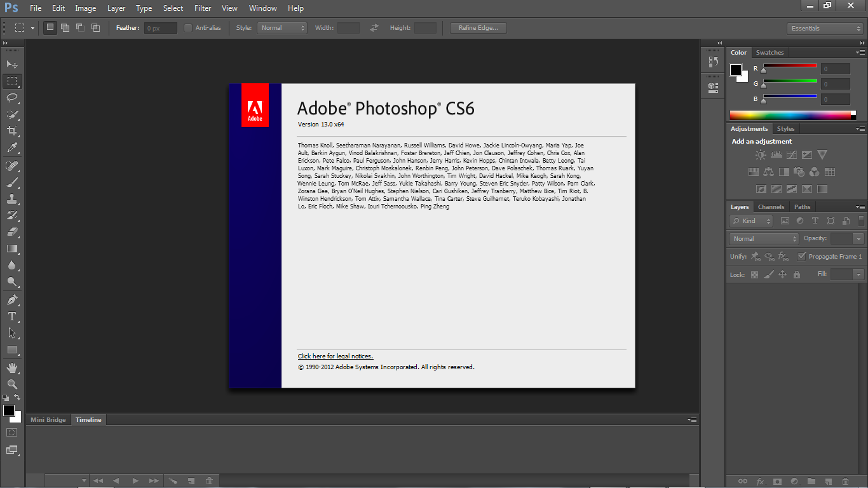Select the Horizontal Type tool
The width and height of the screenshot is (868, 488).
click(12, 316)
